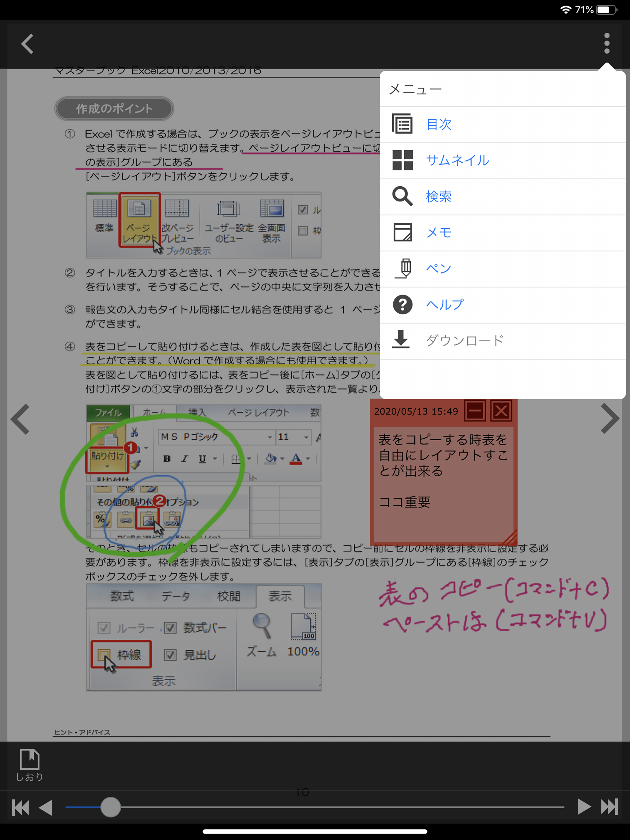Tap the Wi-Fi status icon
630x840 pixels.
tap(566, 10)
